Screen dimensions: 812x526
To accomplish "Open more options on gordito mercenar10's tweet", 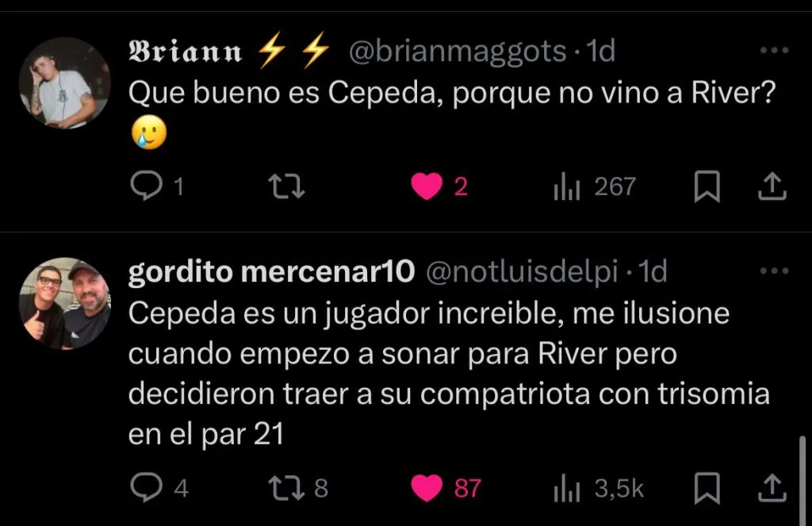I will [774, 271].
